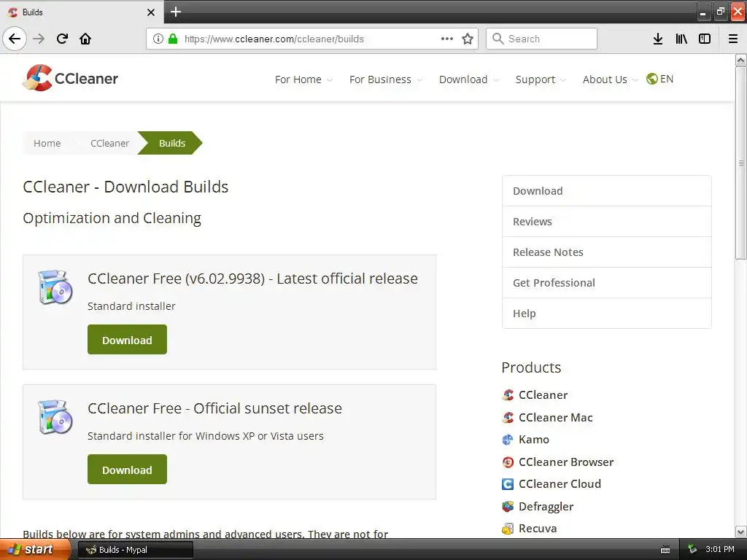Open a new tab with plus
The height and width of the screenshot is (560, 747).
pos(176,12)
